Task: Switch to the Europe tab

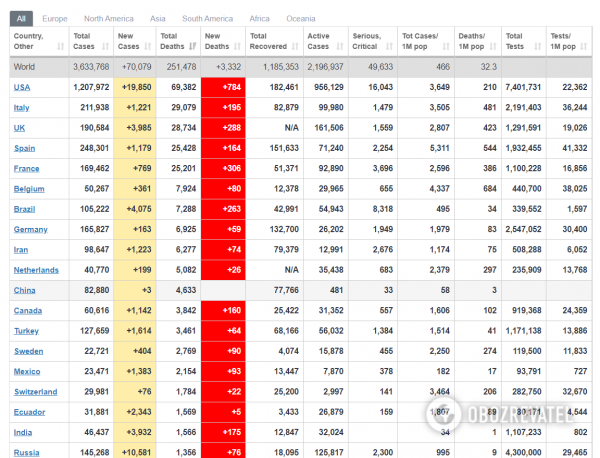Action: (55, 19)
